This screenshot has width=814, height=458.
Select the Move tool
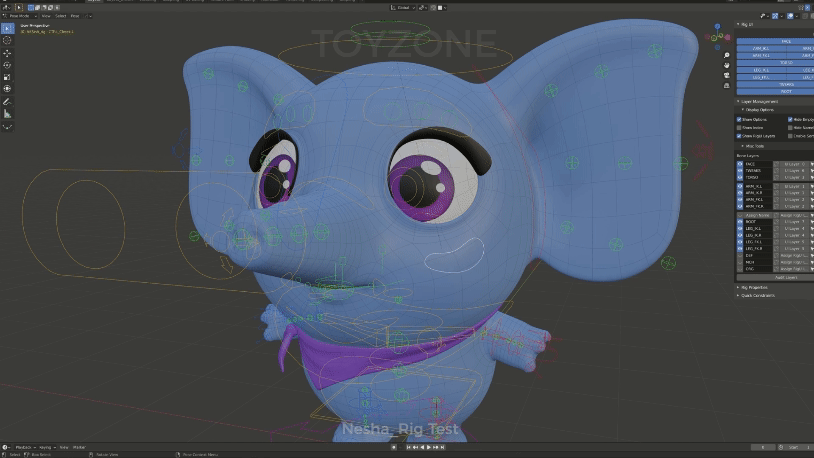(x=7, y=53)
